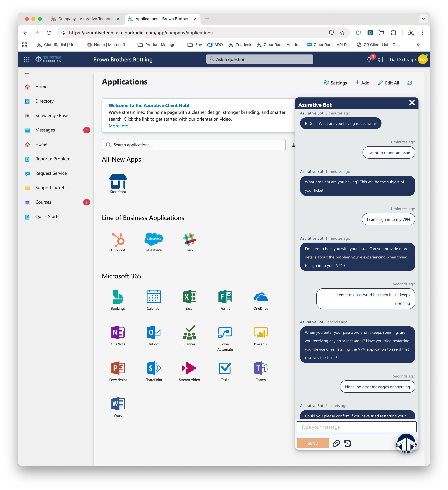The height and width of the screenshot is (490, 448).
Task: Reset the bot conversation
Action: [x=347, y=443]
